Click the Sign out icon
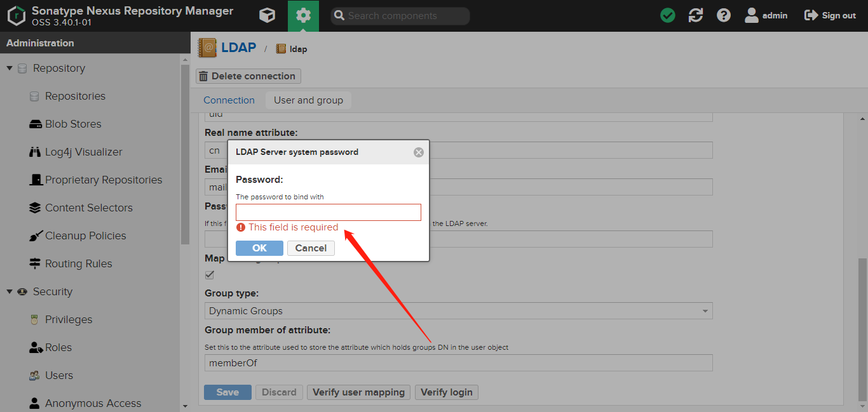Screen dimensions: 868x412 point(811,15)
